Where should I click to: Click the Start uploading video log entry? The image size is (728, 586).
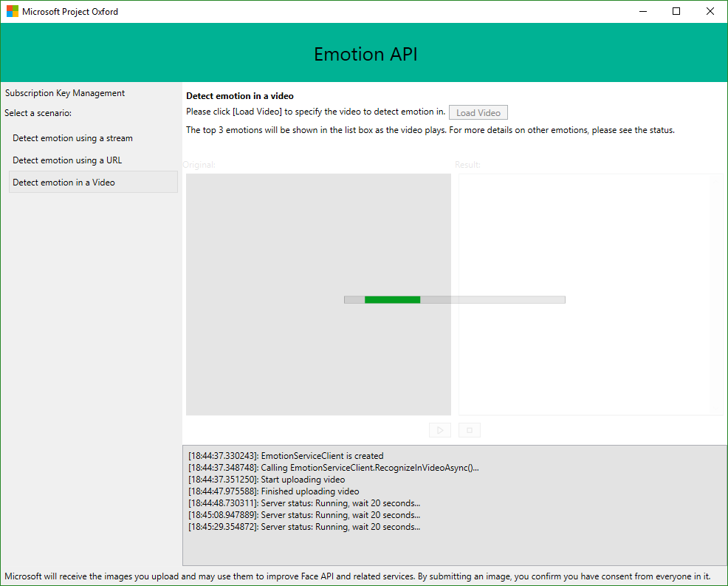point(267,480)
